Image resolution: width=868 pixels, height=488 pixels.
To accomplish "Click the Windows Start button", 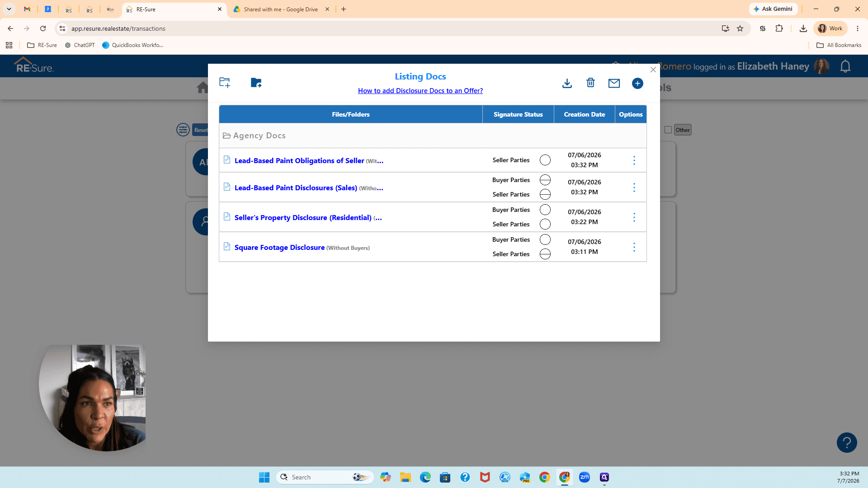I will click(x=264, y=477).
